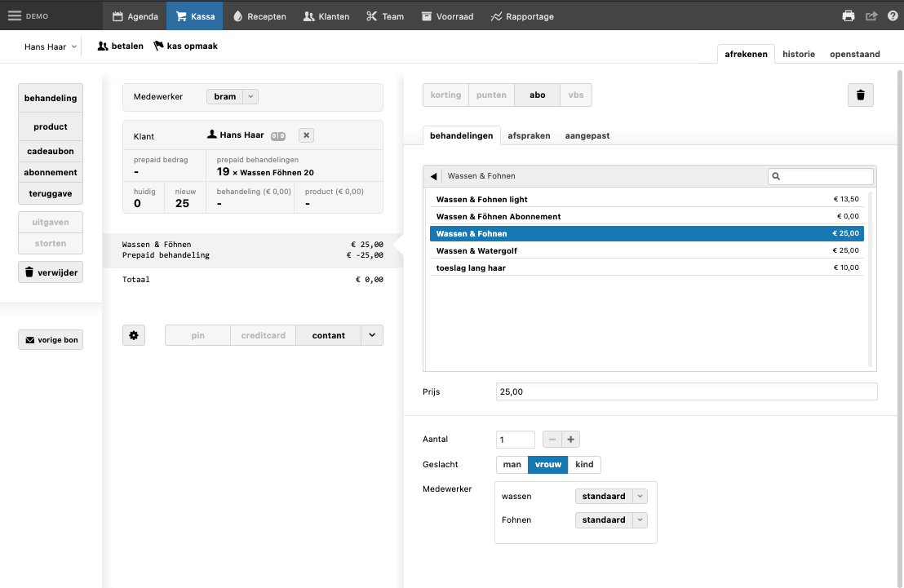This screenshot has width=904, height=588.
Task: Click the help question mark icon
Action: (x=893, y=15)
